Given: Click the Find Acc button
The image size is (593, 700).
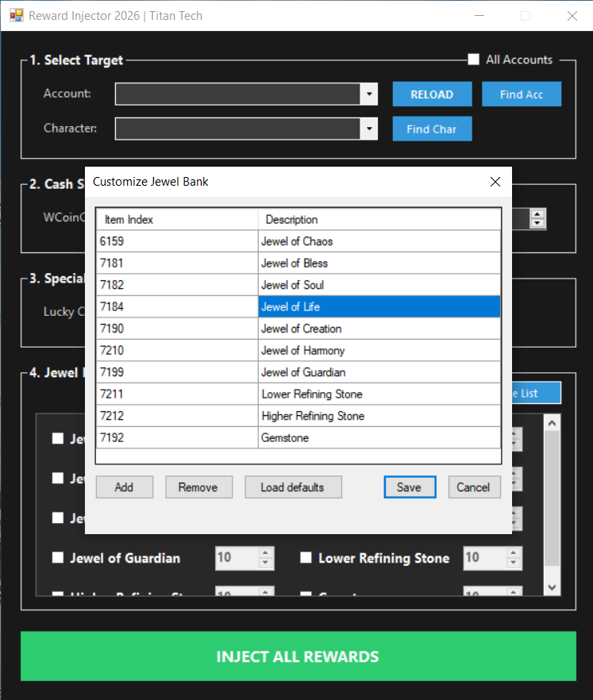Looking at the screenshot, I should pos(521,94).
